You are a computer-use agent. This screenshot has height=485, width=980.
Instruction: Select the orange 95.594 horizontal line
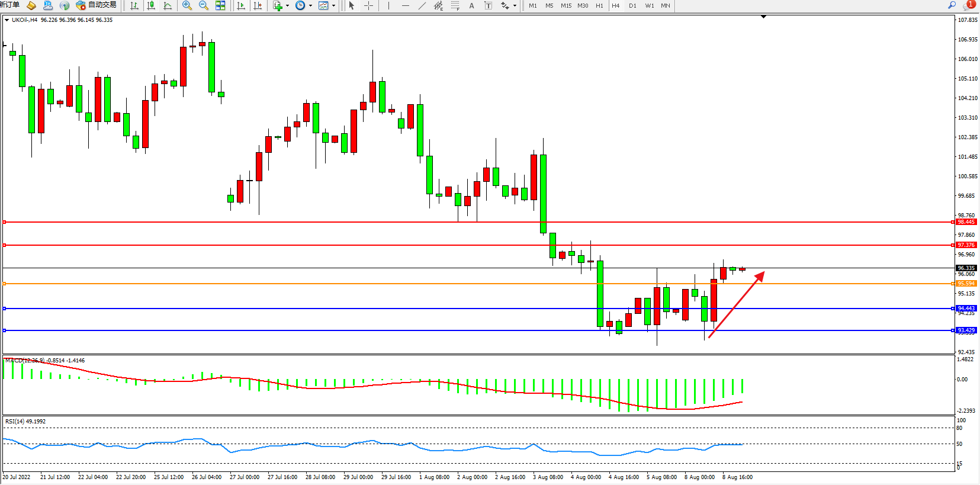[474, 284]
